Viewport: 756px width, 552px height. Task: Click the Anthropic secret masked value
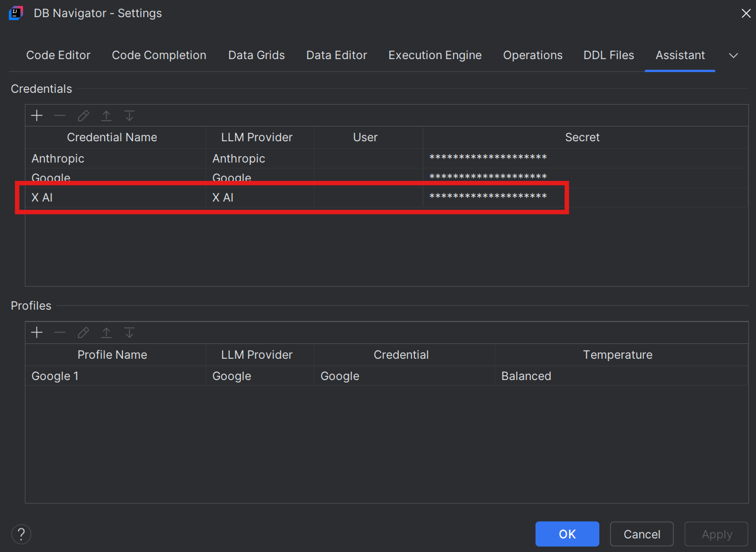coord(488,158)
